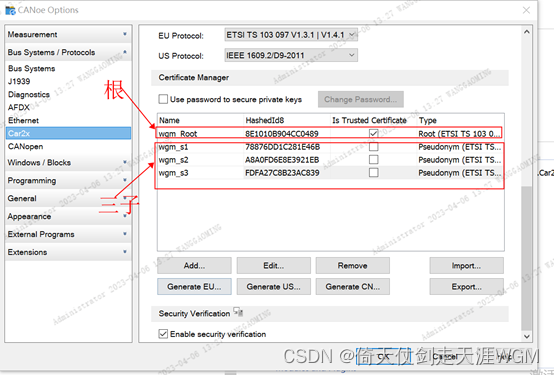
Task: Collapse the Bus Systems / Protocols section
Action: coord(68,52)
